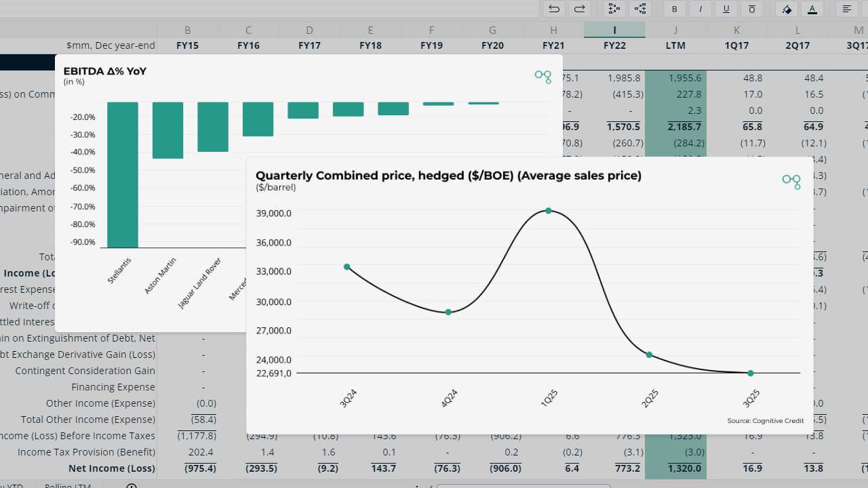Pick a color from the font color swatch
The image size is (868, 488).
pyautogui.click(x=812, y=14)
